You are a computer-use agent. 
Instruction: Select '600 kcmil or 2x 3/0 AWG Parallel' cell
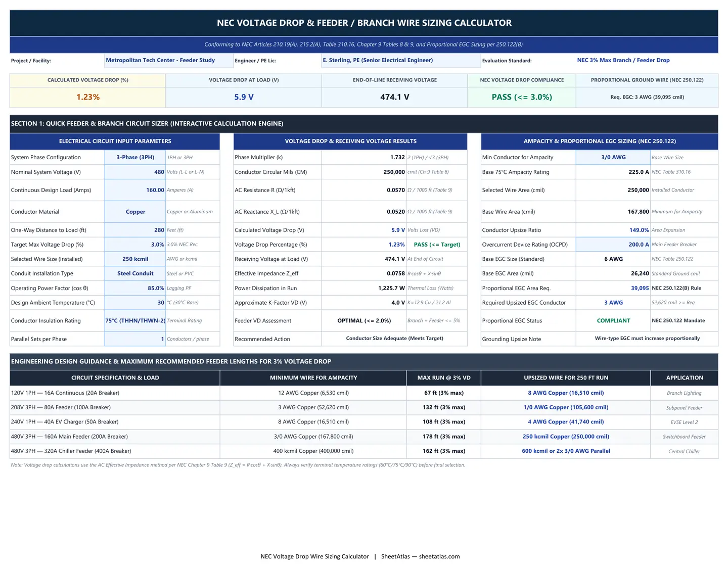point(566,451)
